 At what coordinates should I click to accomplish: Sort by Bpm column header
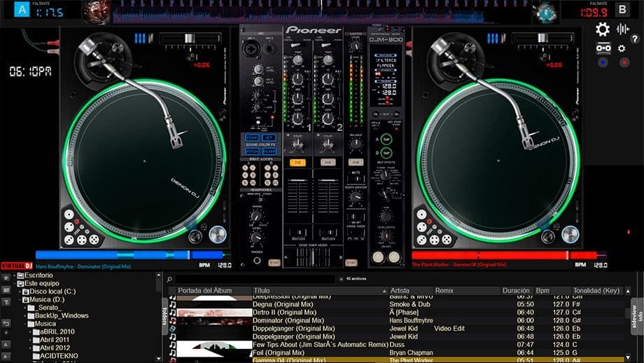[x=552, y=291]
